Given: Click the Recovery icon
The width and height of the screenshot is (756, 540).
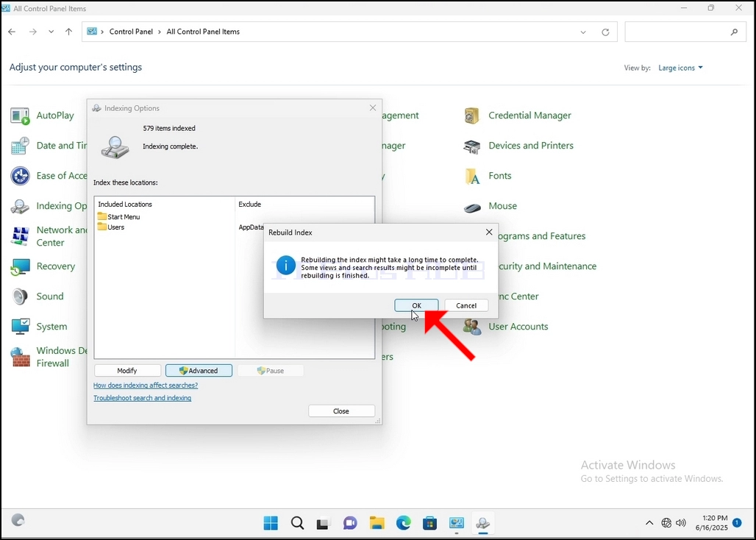Looking at the screenshot, I should (20, 266).
